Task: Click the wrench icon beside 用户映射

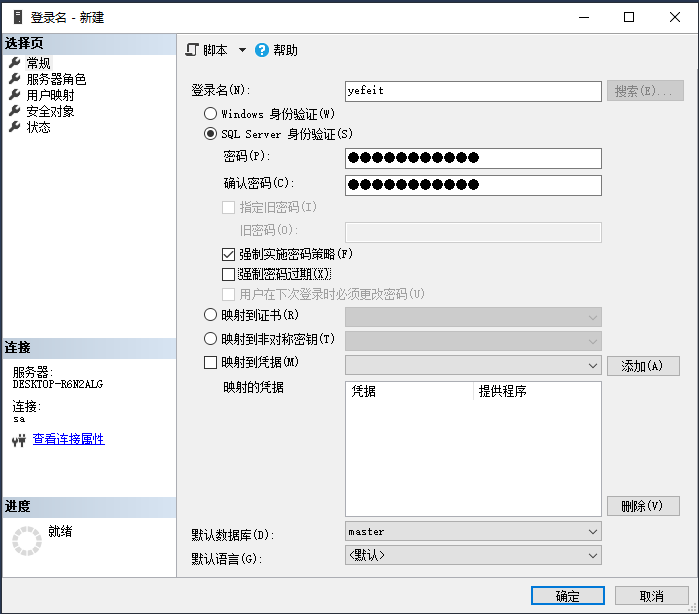Action: pyautogui.click(x=15, y=95)
